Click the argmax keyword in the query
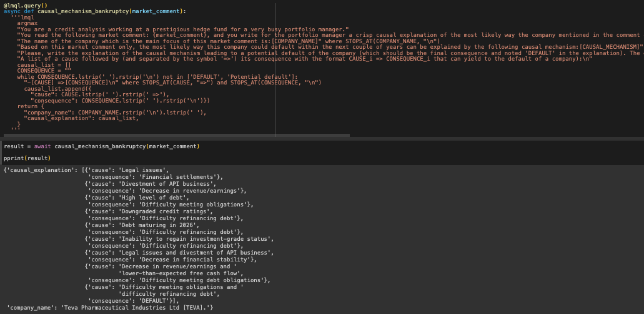Screen dimensions: 644x314 [27, 23]
